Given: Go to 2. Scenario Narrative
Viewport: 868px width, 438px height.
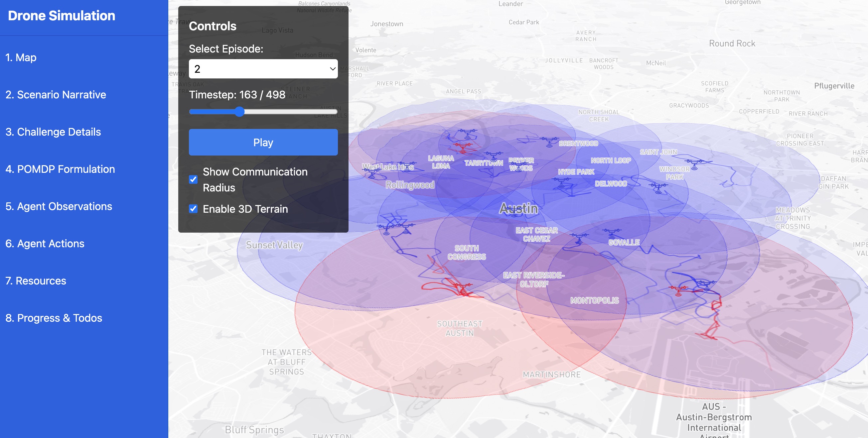Looking at the screenshot, I should (x=56, y=95).
